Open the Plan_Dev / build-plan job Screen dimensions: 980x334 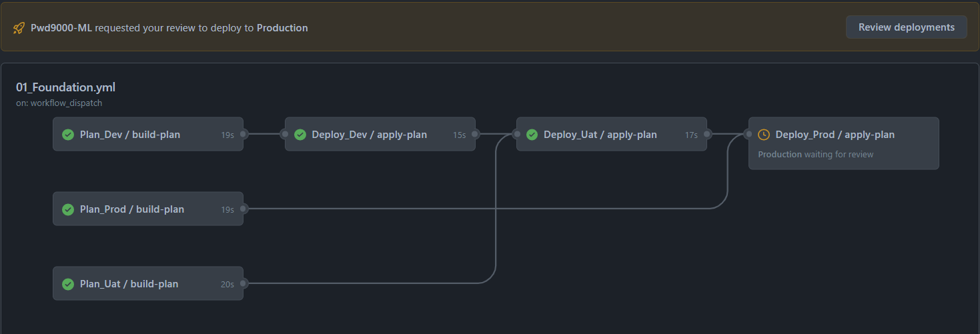(148, 134)
